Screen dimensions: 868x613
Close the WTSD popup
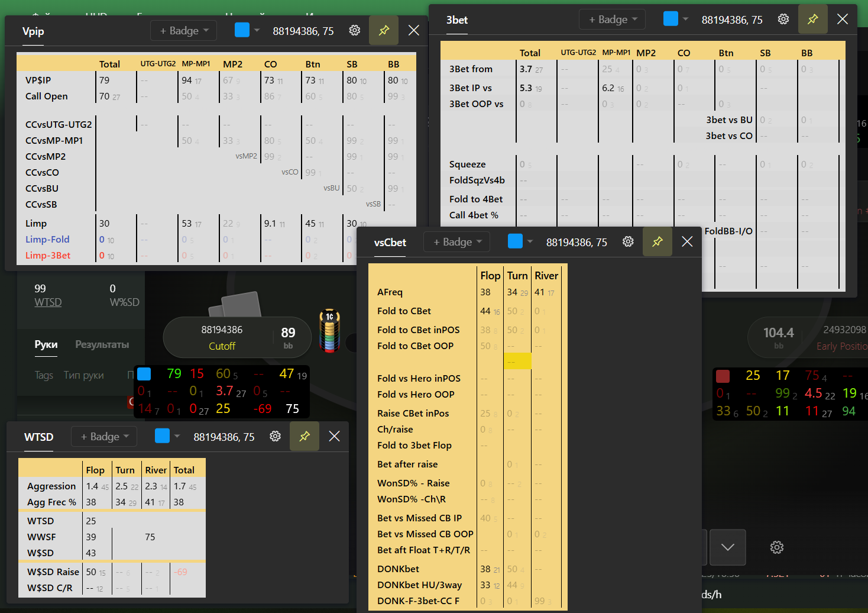click(x=334, y=436)
